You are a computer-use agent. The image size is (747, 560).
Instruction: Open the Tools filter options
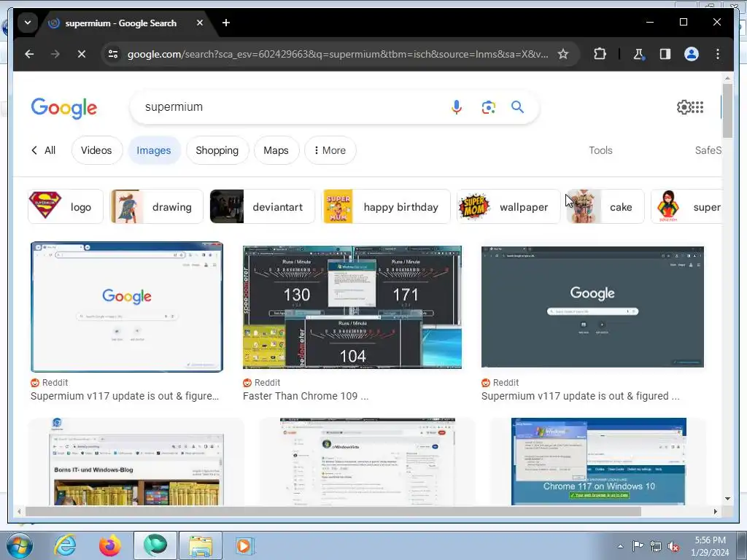tap(600, 150)
